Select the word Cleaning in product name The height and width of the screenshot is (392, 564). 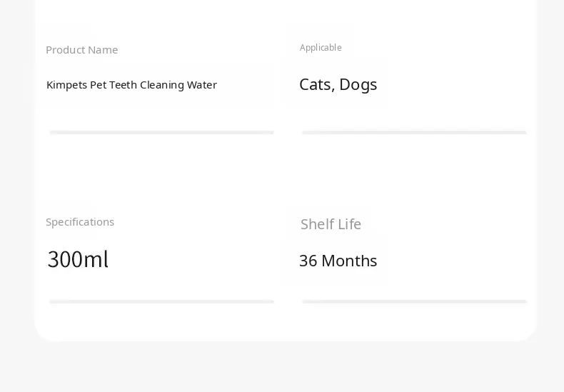point(161,85)
